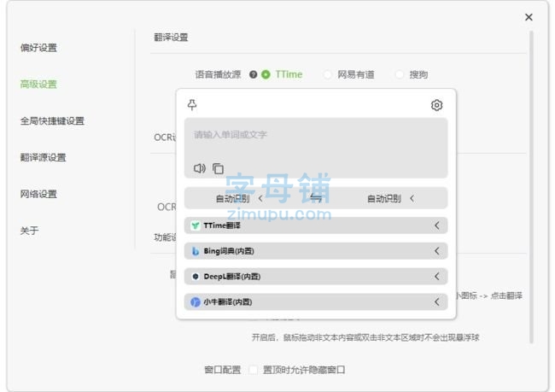Click the Bing词典 logo icon
Image resolution: width=555 pixels, height=392 pixels.
tap(195, 251)
